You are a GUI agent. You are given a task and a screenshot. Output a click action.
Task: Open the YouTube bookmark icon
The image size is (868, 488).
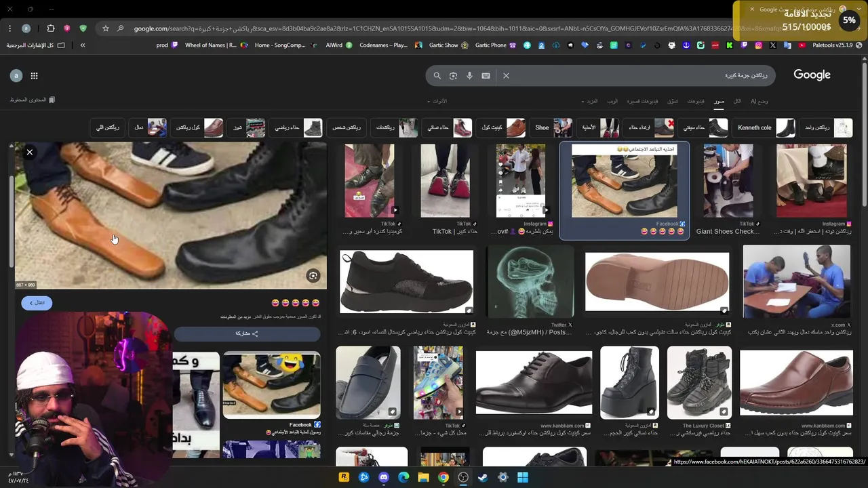point(802,45)
